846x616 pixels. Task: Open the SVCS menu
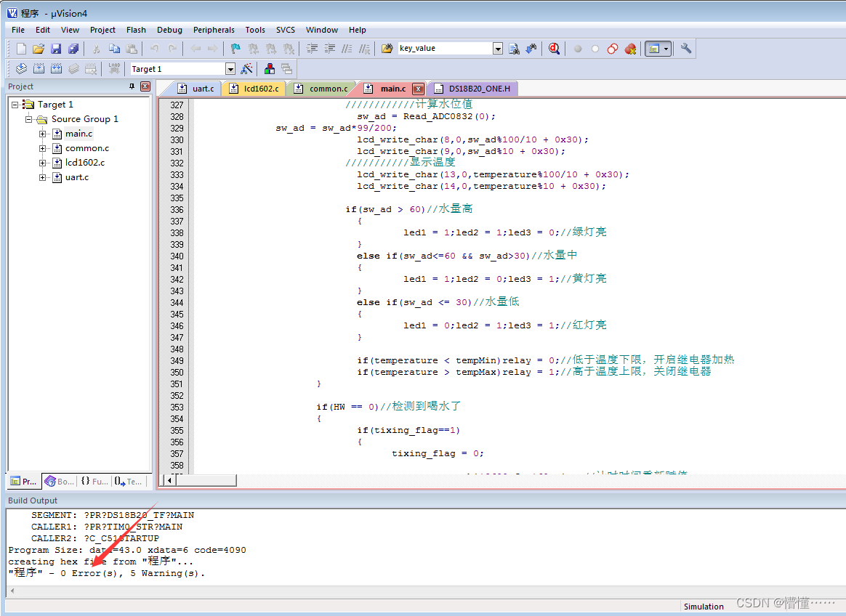pyautogui.click(x=286, y=30)
